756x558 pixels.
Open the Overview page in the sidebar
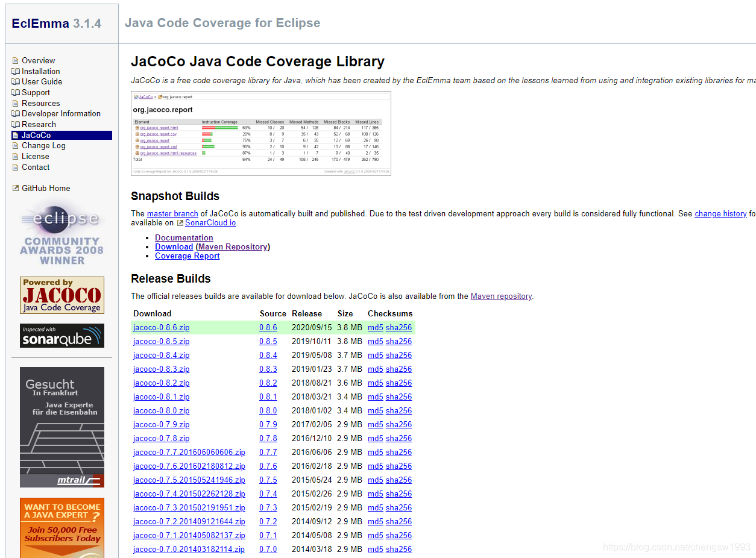[38, 60]
